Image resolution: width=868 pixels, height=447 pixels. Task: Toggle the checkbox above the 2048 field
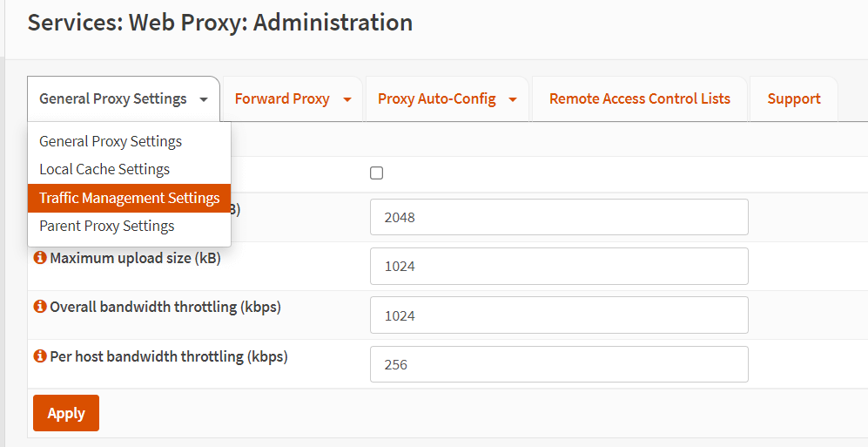click(376, 173)
